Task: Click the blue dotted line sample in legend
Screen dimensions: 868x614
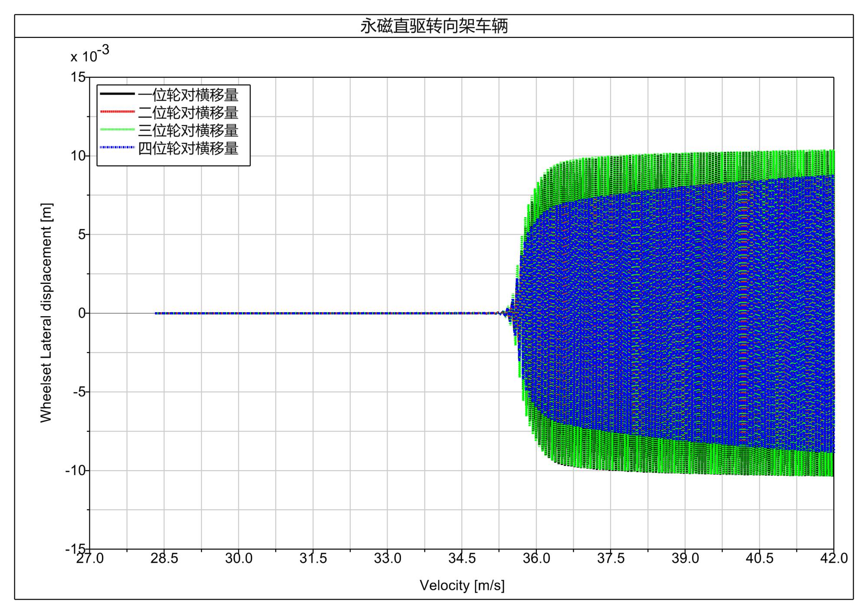Action: coord(117,147)
